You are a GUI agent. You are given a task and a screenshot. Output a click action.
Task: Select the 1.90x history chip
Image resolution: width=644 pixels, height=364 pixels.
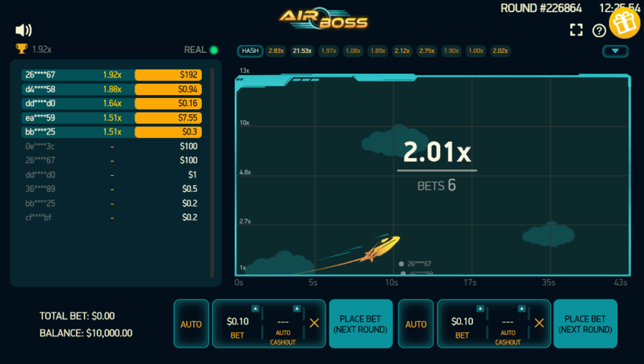(x=451, y=51)
